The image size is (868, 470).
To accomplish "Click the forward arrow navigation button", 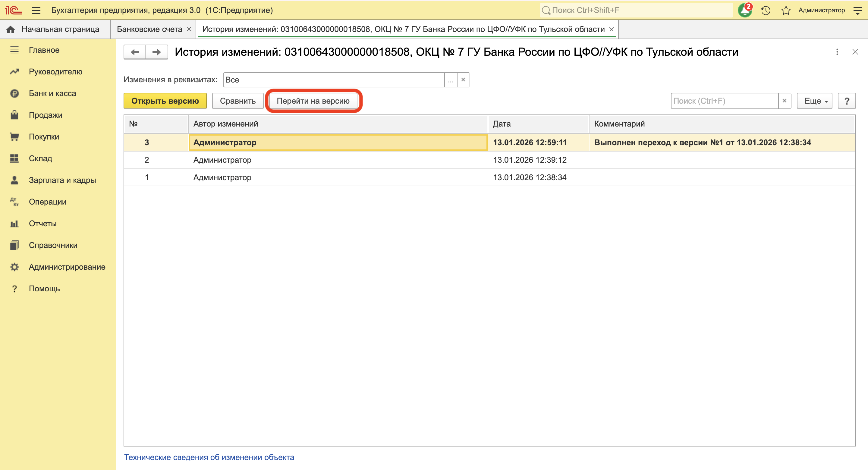I will click(156, 52).
